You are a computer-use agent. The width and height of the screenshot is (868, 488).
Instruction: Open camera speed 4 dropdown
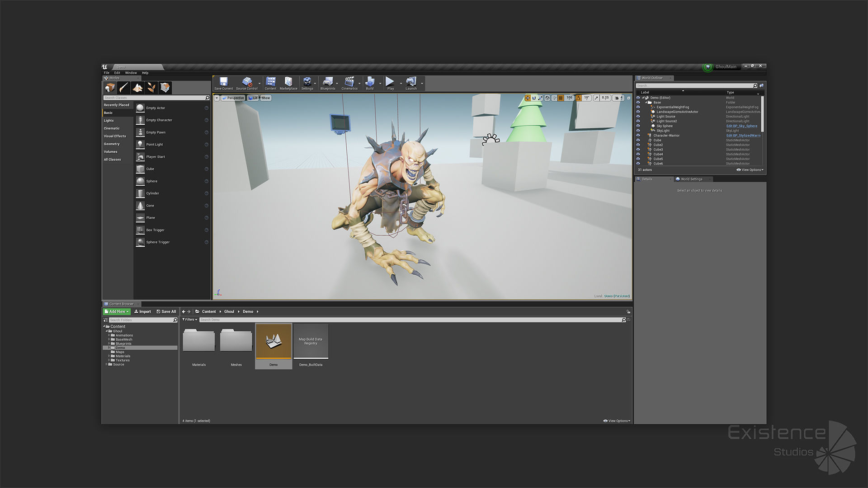click(618, 98)
